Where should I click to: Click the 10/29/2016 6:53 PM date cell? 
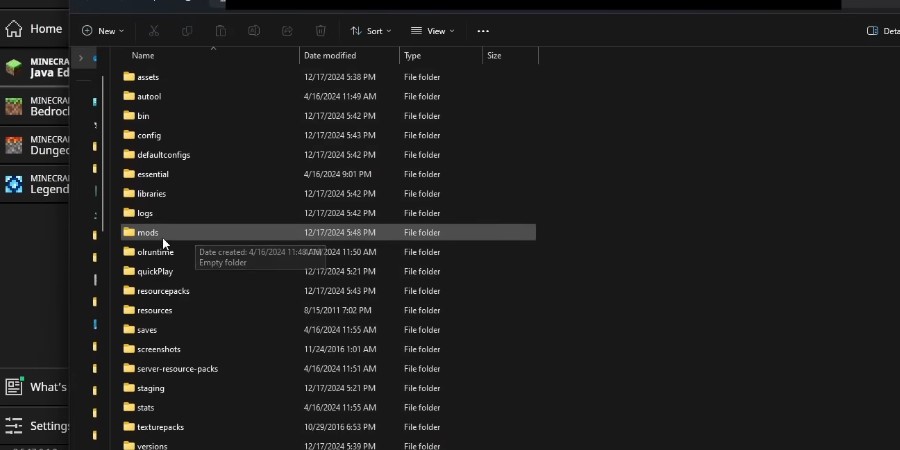[x=340, y=427]
